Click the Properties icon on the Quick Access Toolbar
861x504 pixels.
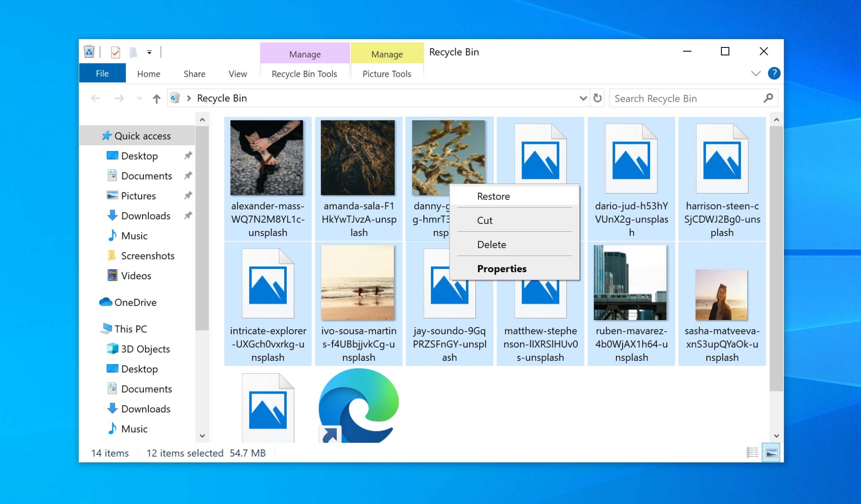tap(116, 52)
